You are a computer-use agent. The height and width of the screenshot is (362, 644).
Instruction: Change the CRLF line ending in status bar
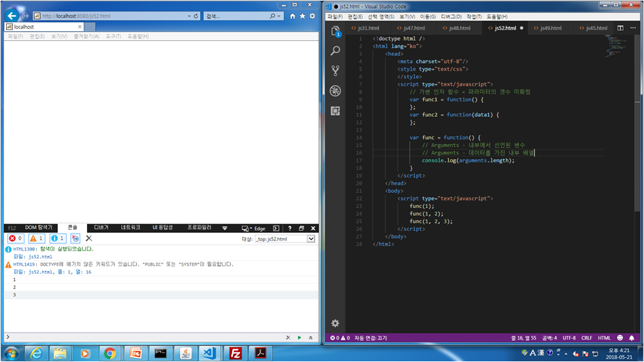pos(586,338)
